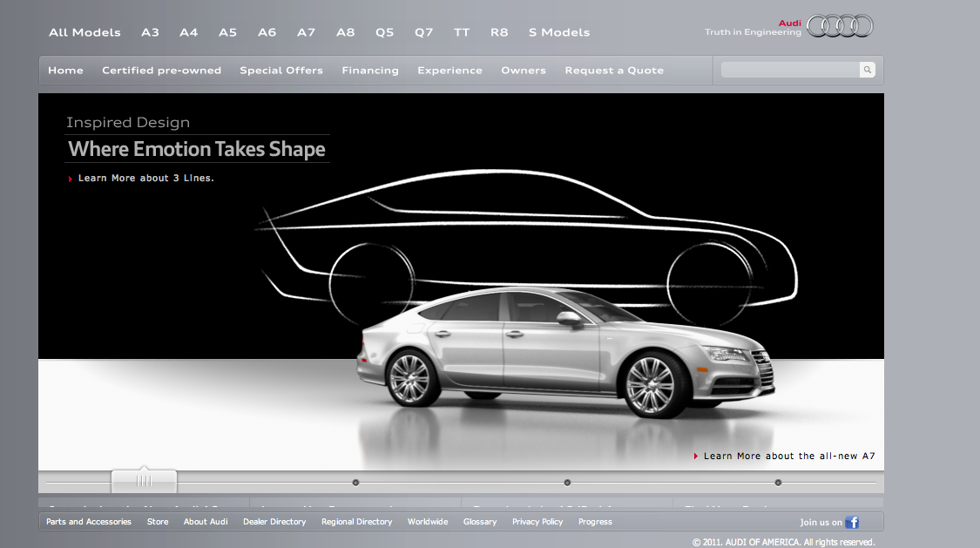Go to S Models
980x548 pixels.
(558, 32)
